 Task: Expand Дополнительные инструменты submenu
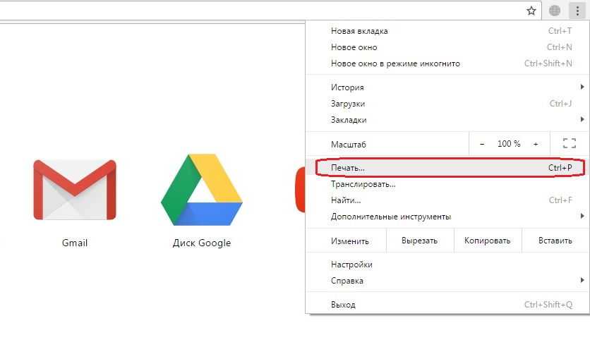pos(447,217)
